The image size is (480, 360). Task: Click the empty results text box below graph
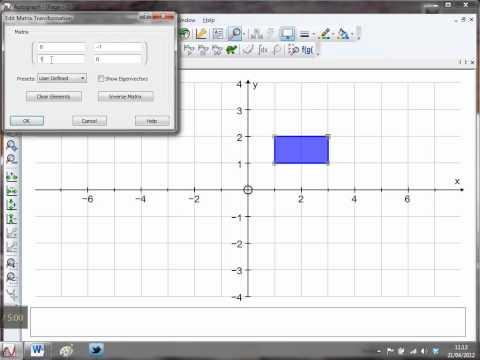point(248,322)
